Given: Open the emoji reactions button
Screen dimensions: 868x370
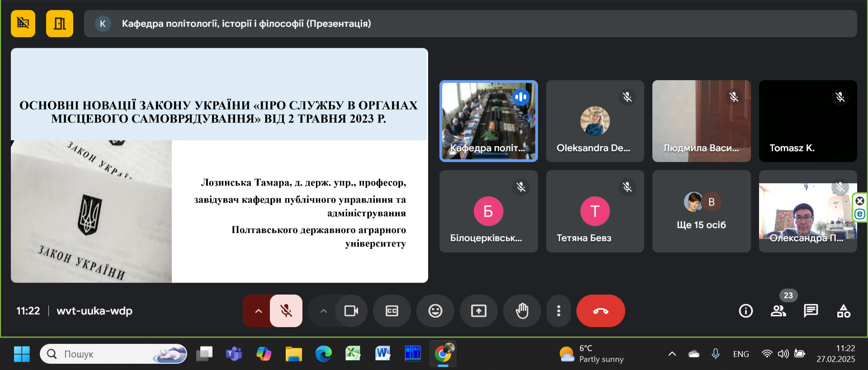Looking at the screenshot, I should 435,311.
